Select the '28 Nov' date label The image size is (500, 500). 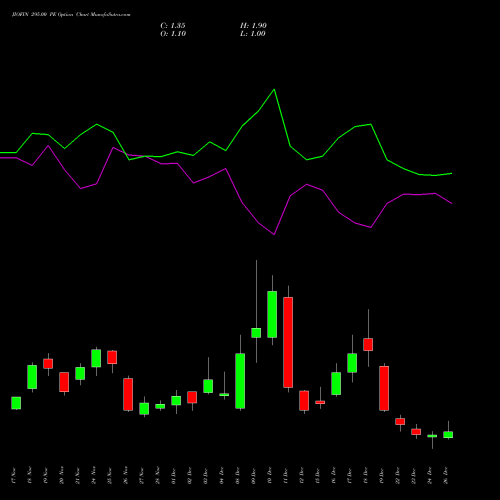pos(158,476)
